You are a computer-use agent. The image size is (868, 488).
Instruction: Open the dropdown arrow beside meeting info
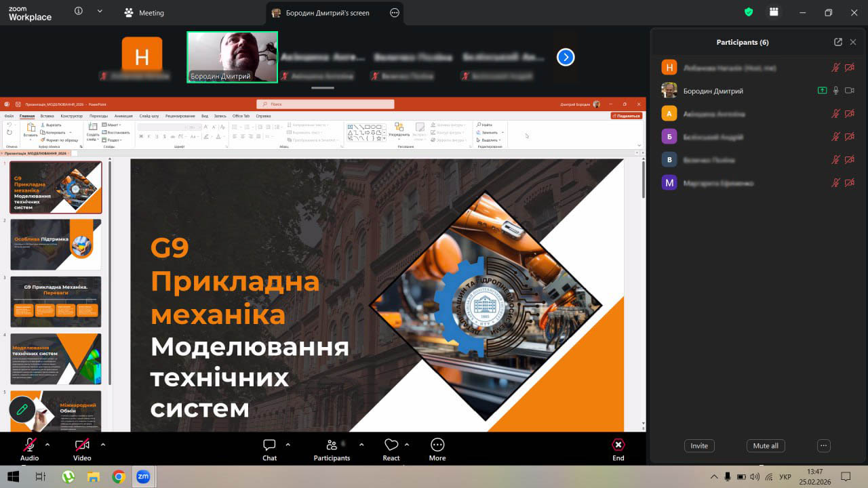click(x=100, y=12)
